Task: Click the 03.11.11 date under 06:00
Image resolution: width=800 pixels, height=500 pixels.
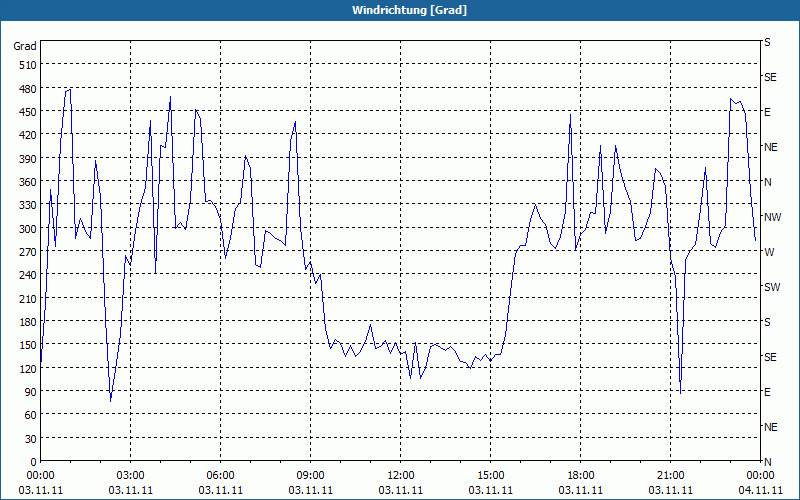Action: 220,490
